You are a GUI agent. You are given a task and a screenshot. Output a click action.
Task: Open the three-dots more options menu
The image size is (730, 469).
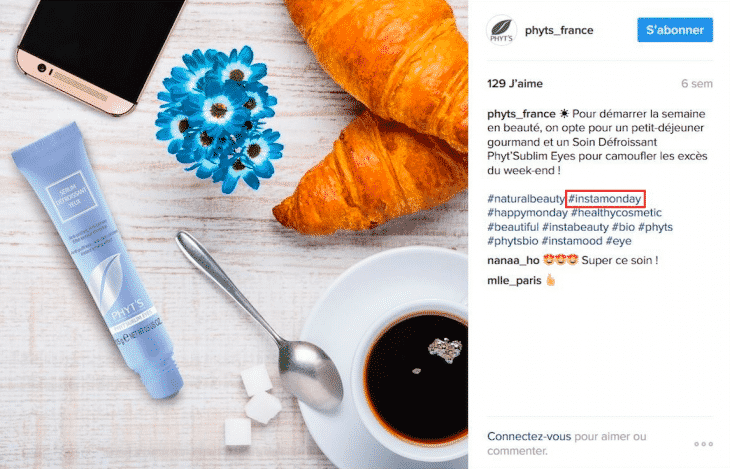pos(703,444)
